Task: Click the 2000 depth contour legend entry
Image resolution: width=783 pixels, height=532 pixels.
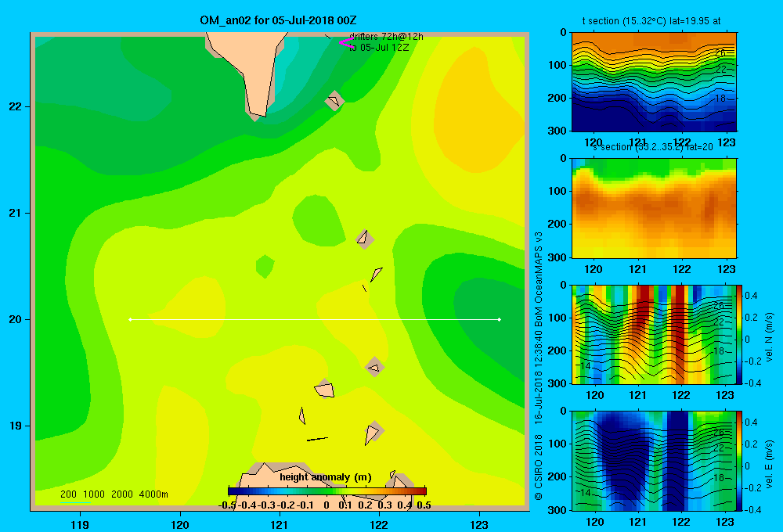Action: [122, 494]
